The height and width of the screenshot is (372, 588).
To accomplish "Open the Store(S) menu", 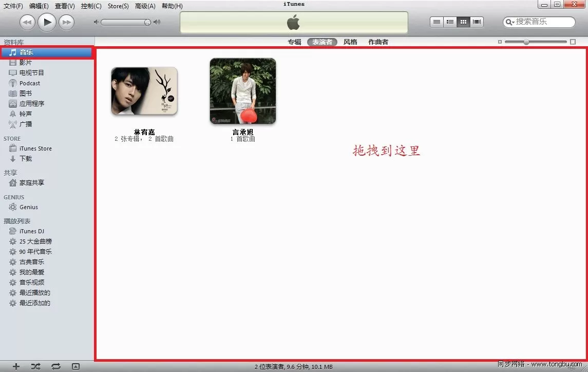I will tap(118, 6).
